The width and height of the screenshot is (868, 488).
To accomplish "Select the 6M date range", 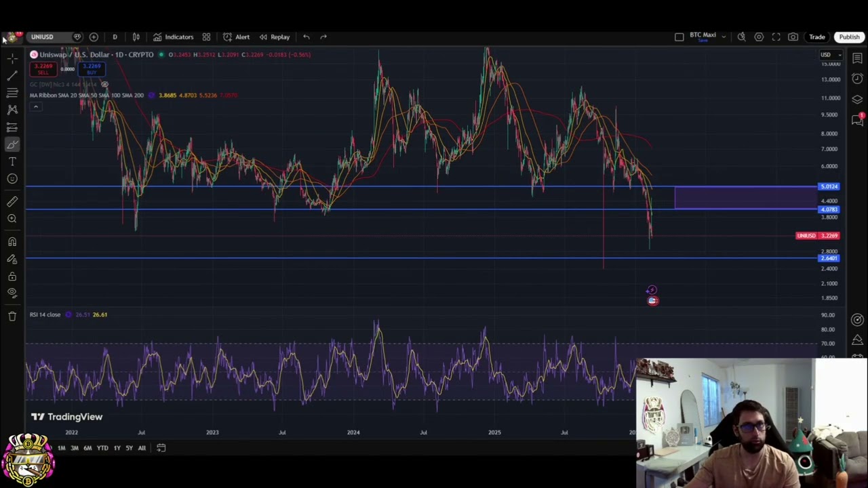I will pyautogui.click(x=87, y=448).
